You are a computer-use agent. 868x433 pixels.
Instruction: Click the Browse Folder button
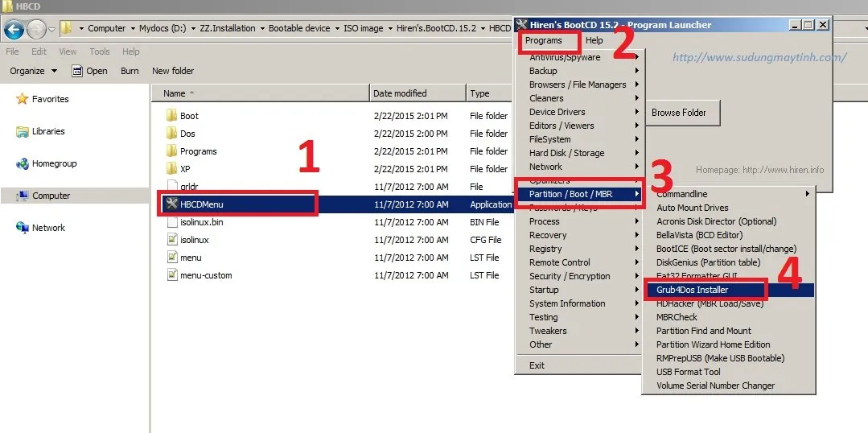click(x=679, y=113)
